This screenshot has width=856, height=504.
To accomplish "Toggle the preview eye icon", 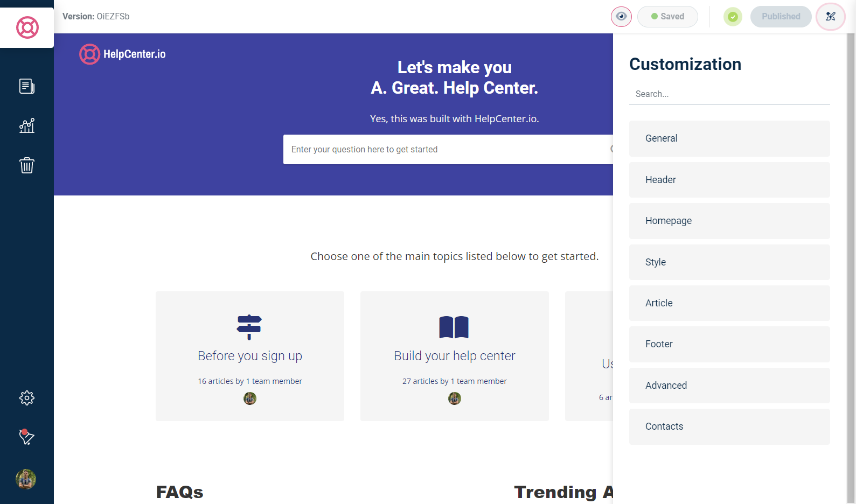I will [621, 17].
